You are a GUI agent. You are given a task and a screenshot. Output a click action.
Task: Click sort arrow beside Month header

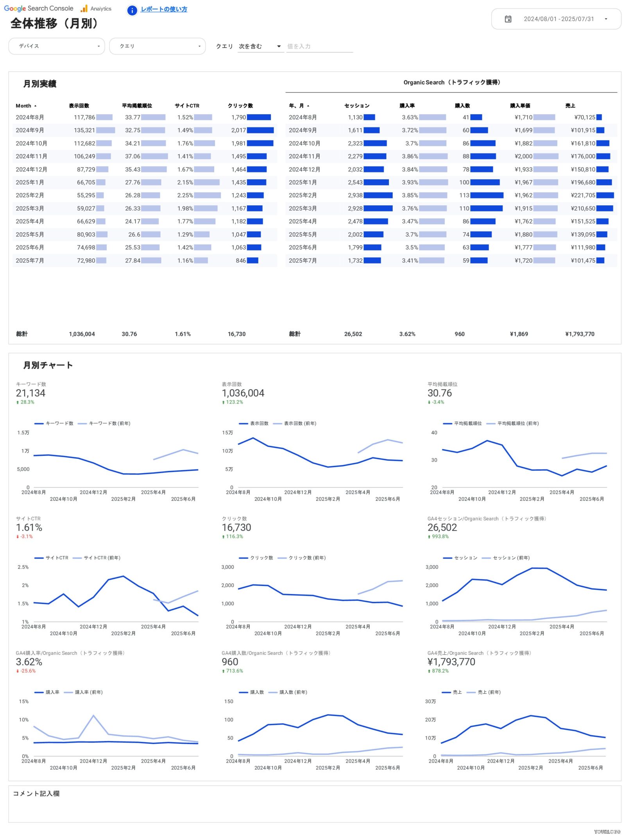click(x=35, y=106)
